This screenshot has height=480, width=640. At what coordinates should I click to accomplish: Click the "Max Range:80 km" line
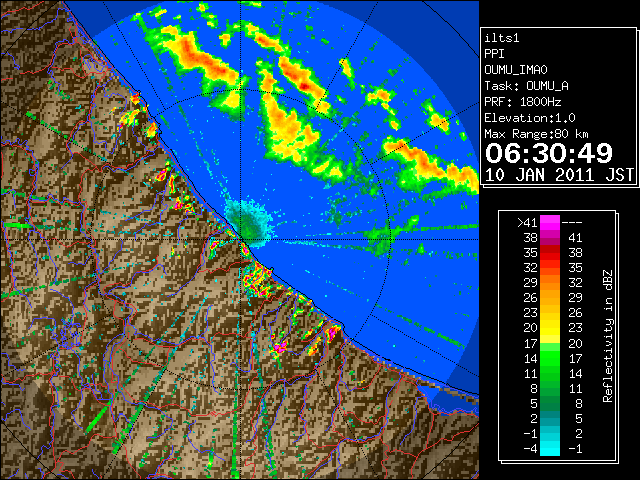point(536,134)
